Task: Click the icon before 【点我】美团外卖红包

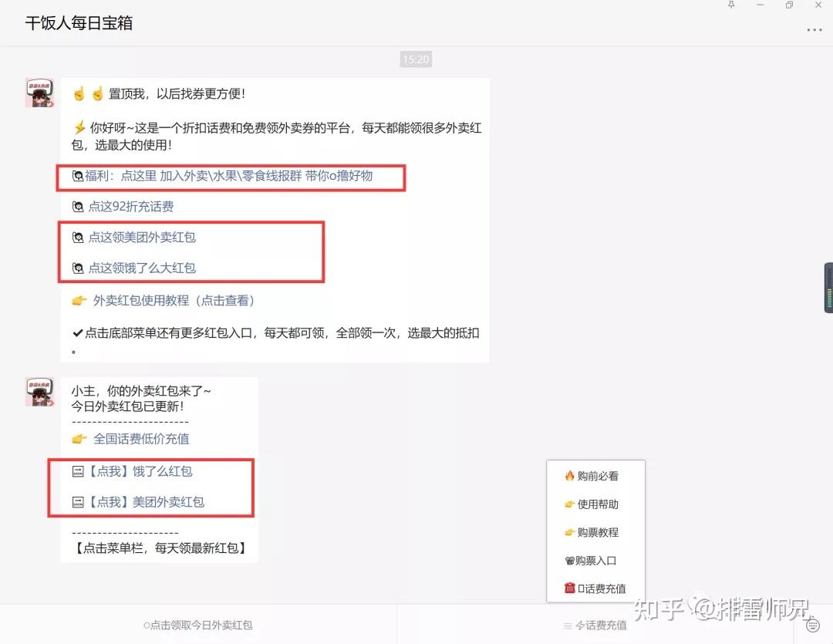Action: click(78, 502)
